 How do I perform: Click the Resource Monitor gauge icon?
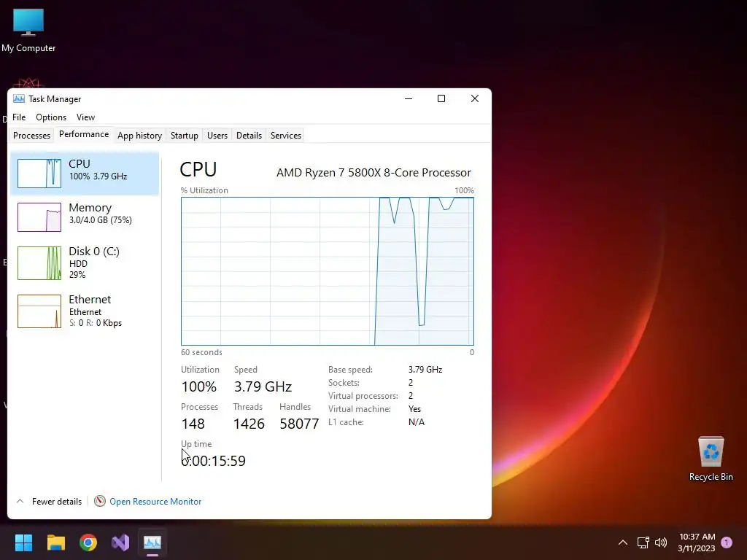click(x=99, y=501)
